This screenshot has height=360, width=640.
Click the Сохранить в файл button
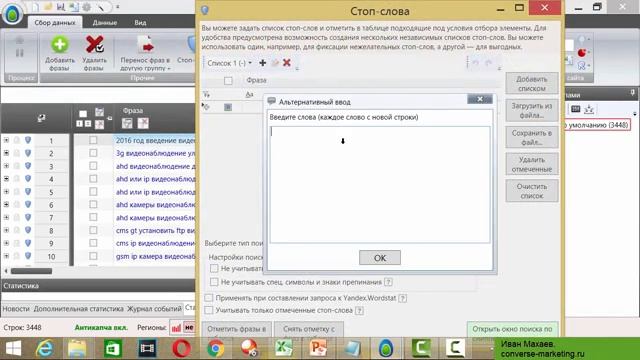531,137
